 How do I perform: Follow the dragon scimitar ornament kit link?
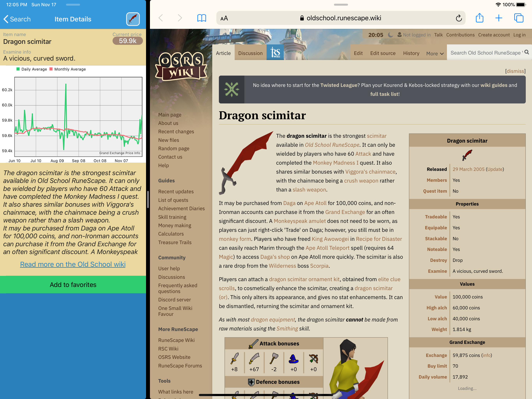[x=304, y=279]
